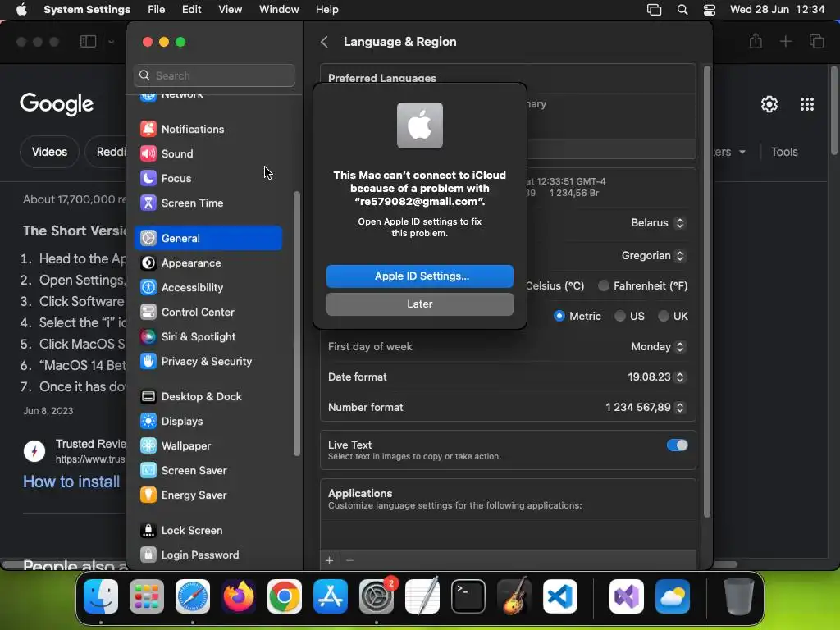
Task: Open the Window menu
Action: (279, 10)
